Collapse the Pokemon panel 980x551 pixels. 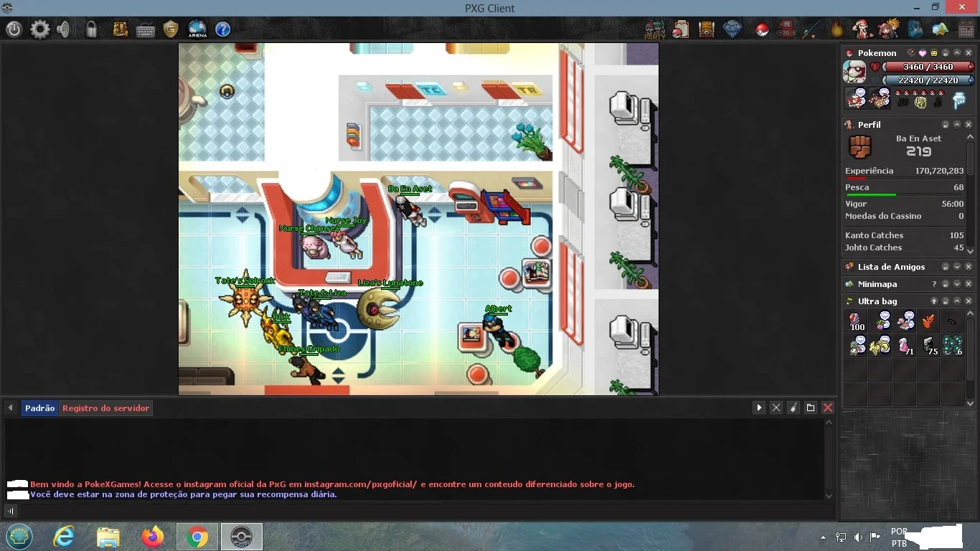point(957,53)
